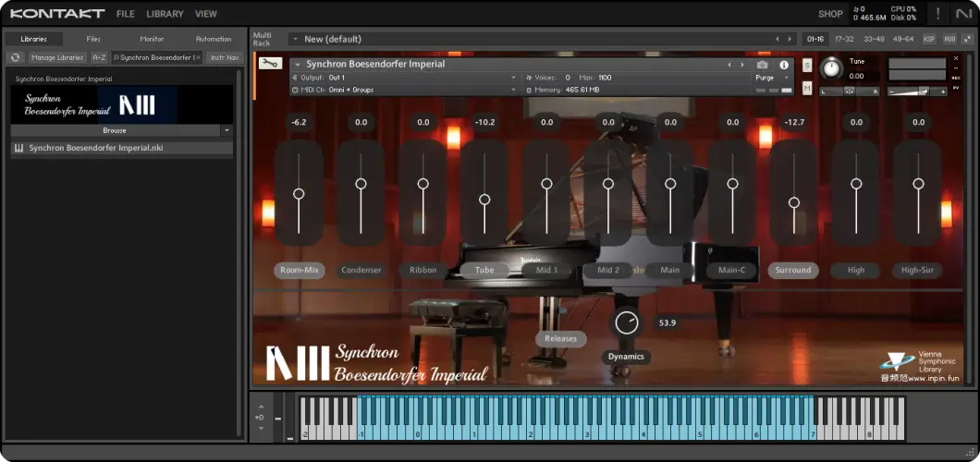Click the Surround fader handle
This screenshot has width=980, height=462.
pyautogui.click(x=794, y=202)
